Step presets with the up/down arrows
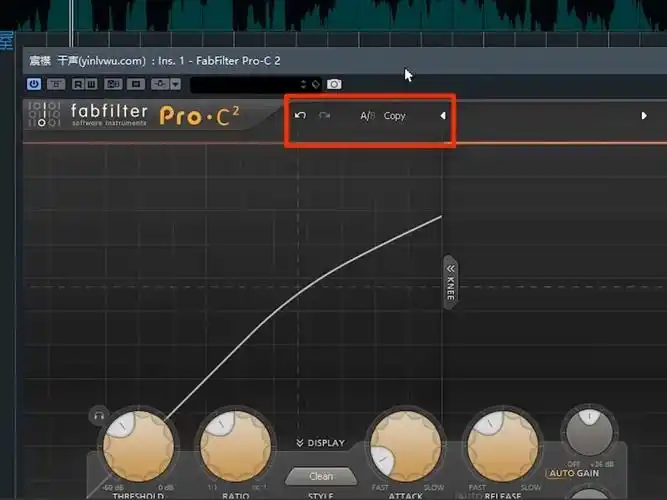 coord(303,84)
